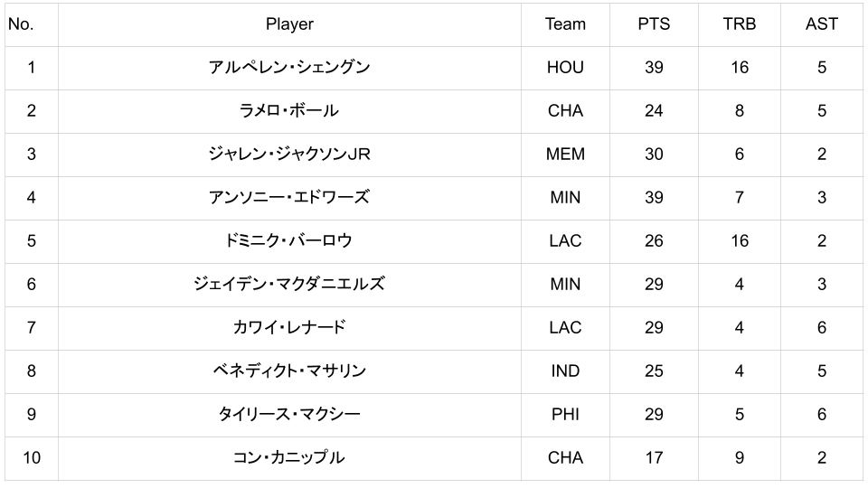
Task: Click the Team column header
Action: [x=565, y=24]
